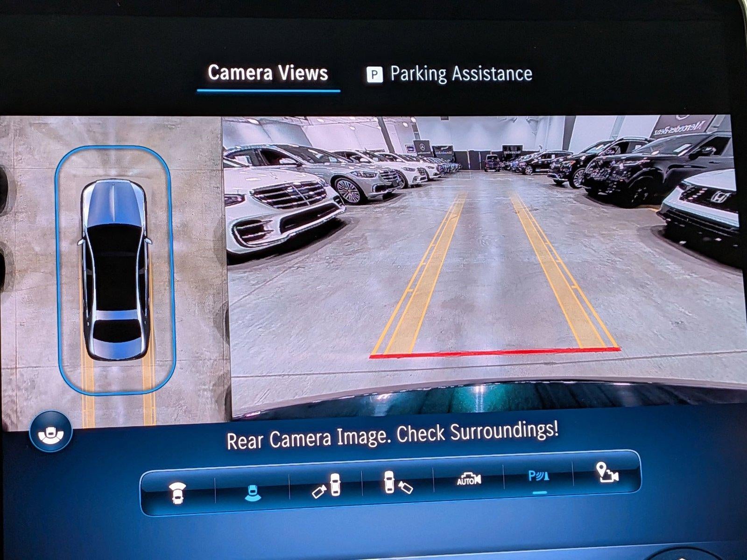747x560 pixels.
Task: Open the Parking Assistance tab
Action: [460, 74]
